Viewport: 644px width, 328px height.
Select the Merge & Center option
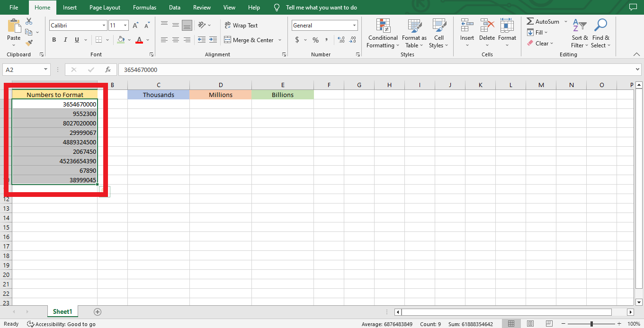250,40
